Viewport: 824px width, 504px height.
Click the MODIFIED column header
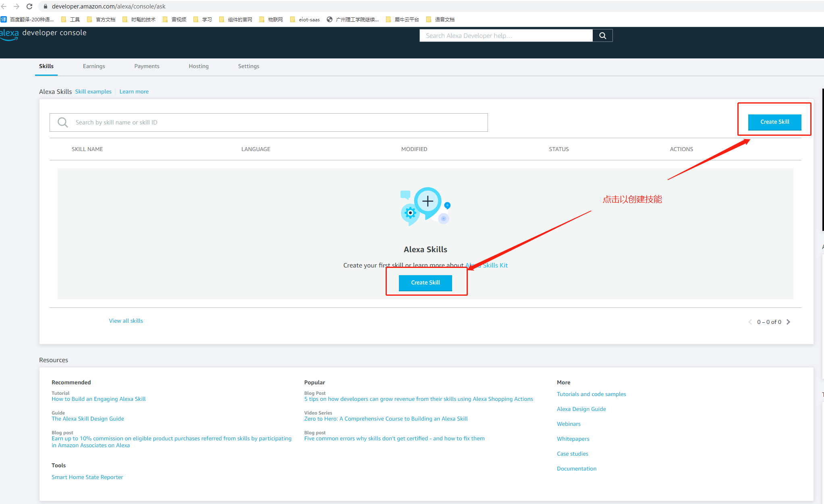pos(414,149)
